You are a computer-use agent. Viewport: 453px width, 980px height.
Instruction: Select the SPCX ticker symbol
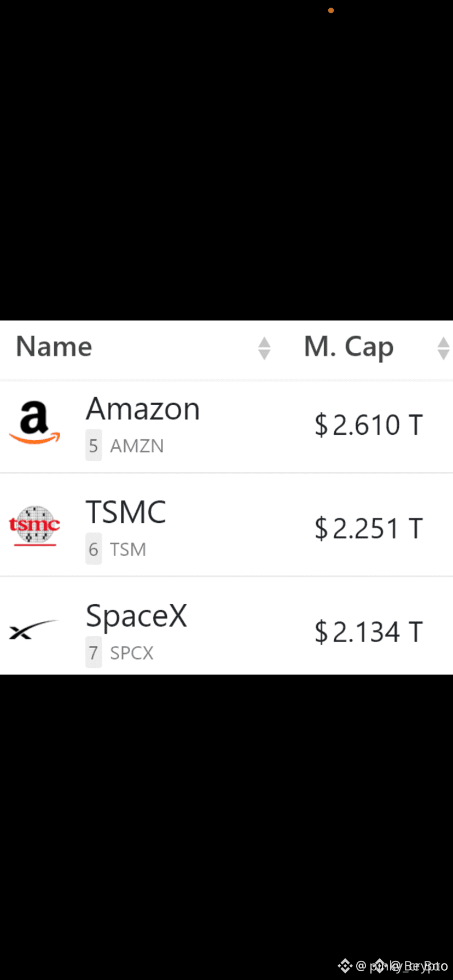point(132,652)
